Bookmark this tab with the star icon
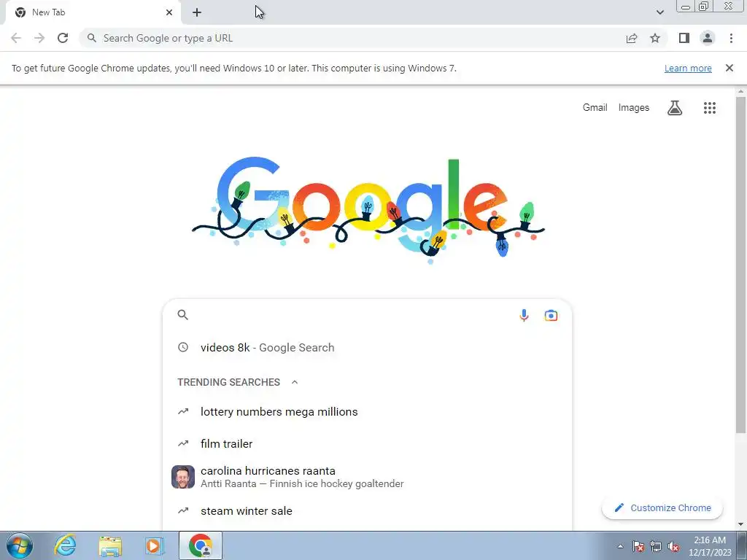Screen dimensions: 747x560 tap(655, 38)
